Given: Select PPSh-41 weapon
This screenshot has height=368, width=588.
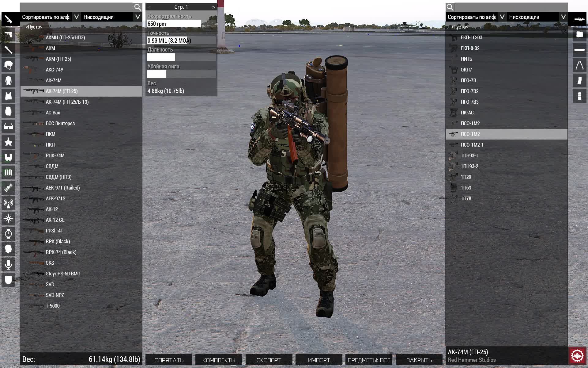Looking at the screenshot, I should (81, 231).
